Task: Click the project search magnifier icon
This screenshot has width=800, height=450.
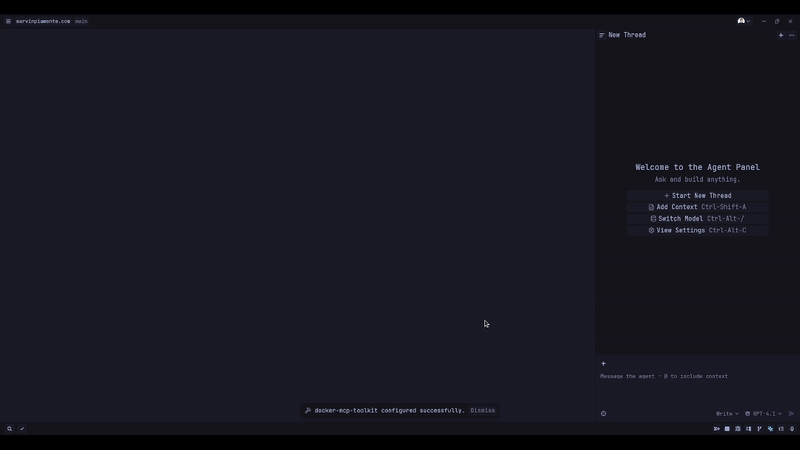Action: 9,429
